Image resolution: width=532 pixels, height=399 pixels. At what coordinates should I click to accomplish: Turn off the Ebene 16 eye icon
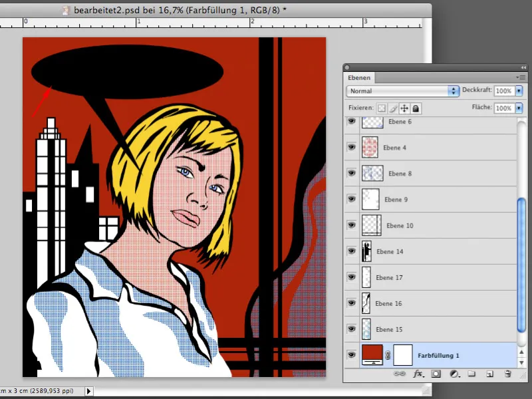click(352, 303)
